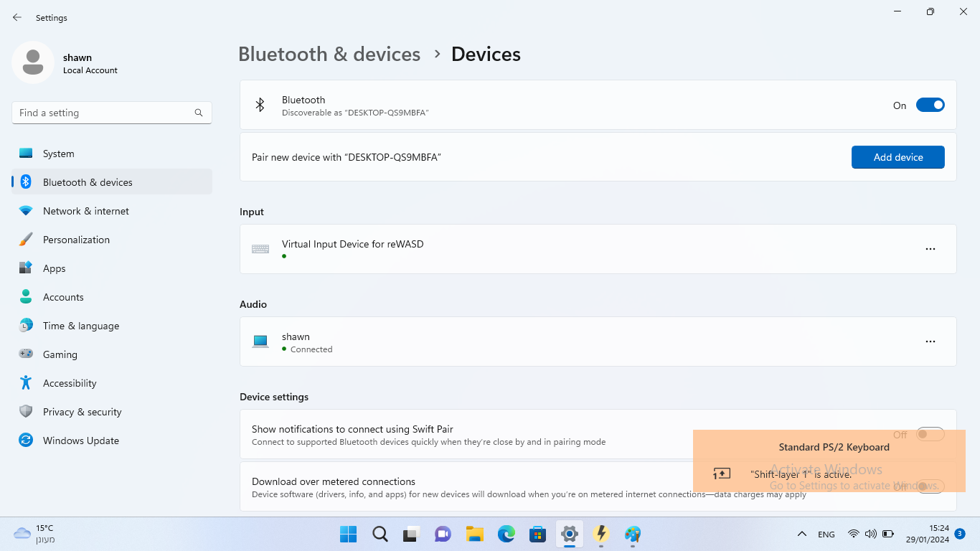Navigate to Bluetooth & devices breadcrumb

(x=329, y=55)
